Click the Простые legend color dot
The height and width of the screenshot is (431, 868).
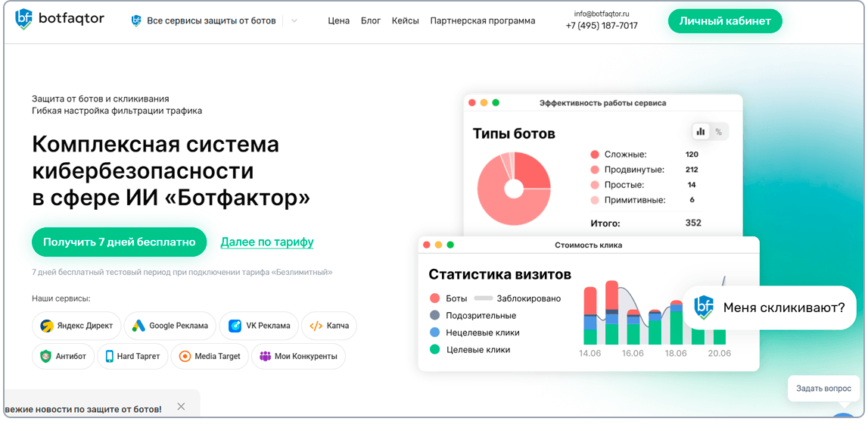click(595, 185)
